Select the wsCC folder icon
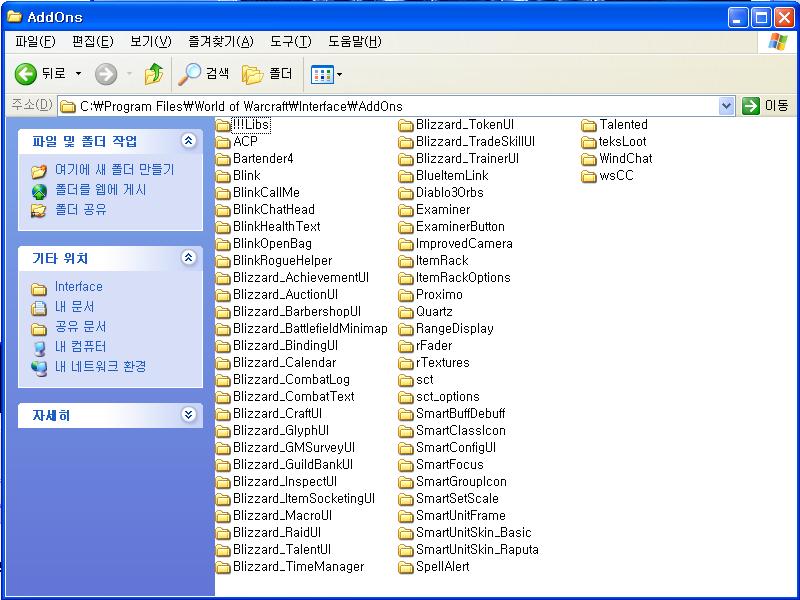Screen dimensions: 800x600 coord(589,176)
